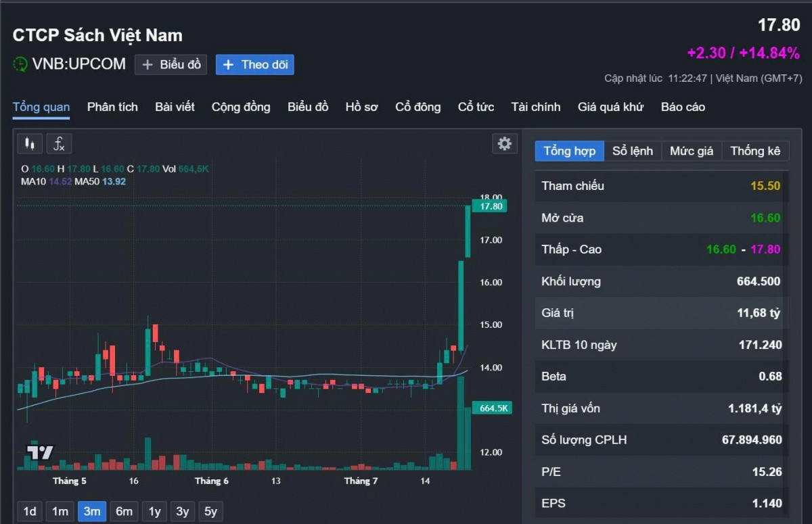Open the indicators fx tool

point(59,143)
